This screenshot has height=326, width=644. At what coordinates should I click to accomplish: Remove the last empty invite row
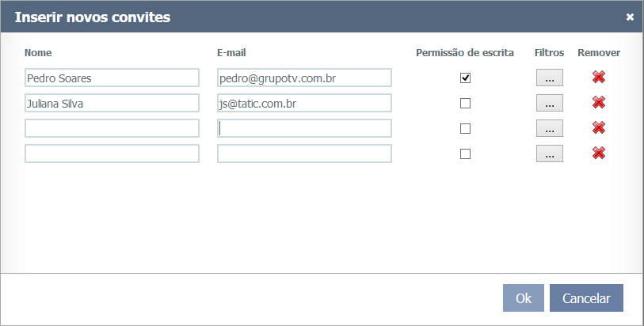point(599,154)
